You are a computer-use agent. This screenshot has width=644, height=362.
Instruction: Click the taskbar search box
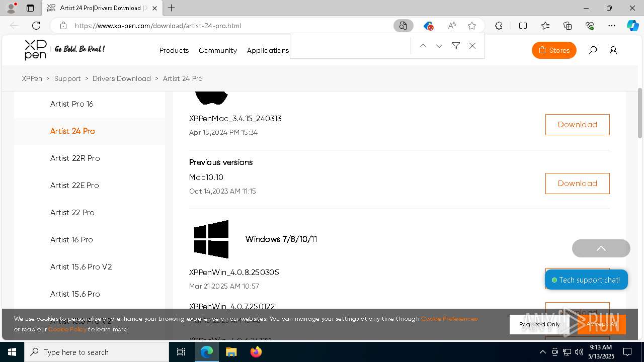97,352
